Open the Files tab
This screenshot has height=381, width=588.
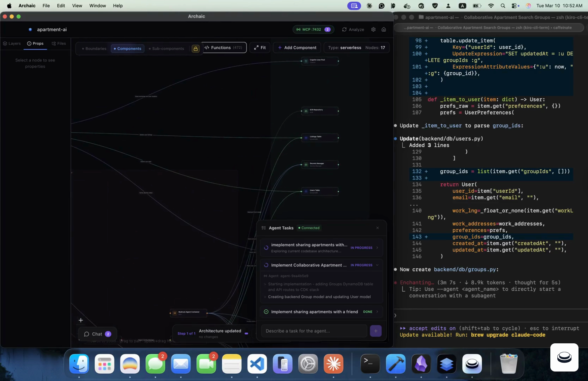[x=59, y=43]
